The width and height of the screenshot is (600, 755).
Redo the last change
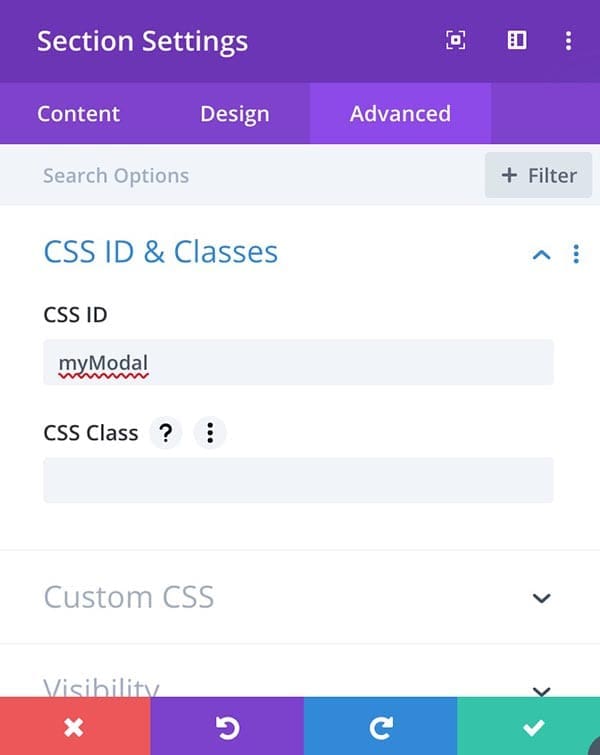[x=380, y=726]
